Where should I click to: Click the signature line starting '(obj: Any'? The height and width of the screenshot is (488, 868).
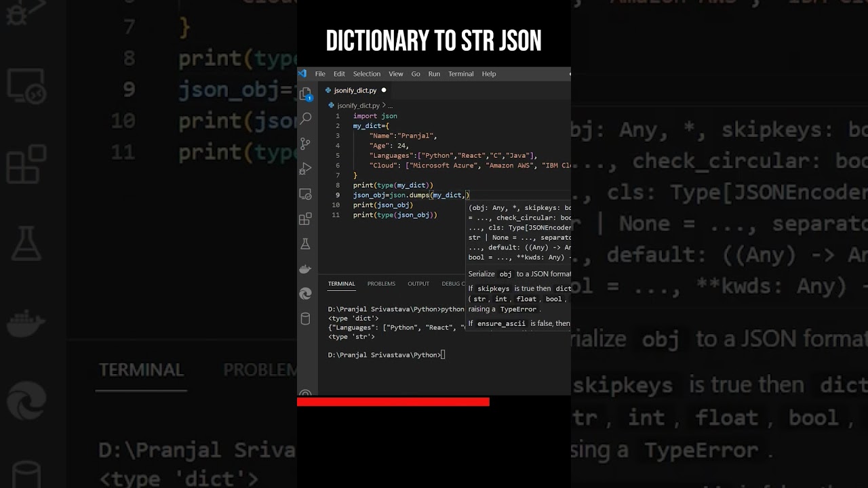[x=519, y=208]
